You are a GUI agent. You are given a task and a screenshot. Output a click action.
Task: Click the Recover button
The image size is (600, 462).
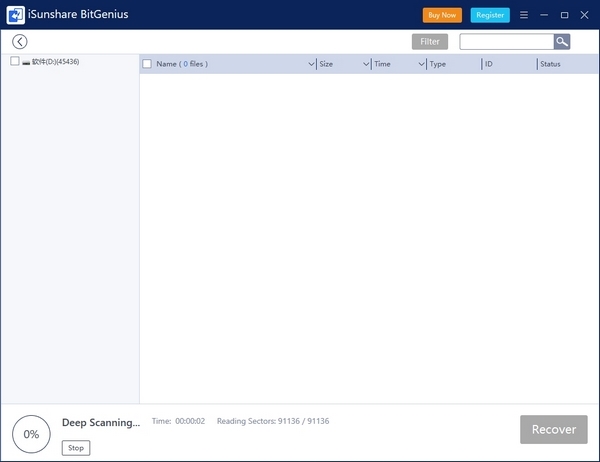click(553, 429)
